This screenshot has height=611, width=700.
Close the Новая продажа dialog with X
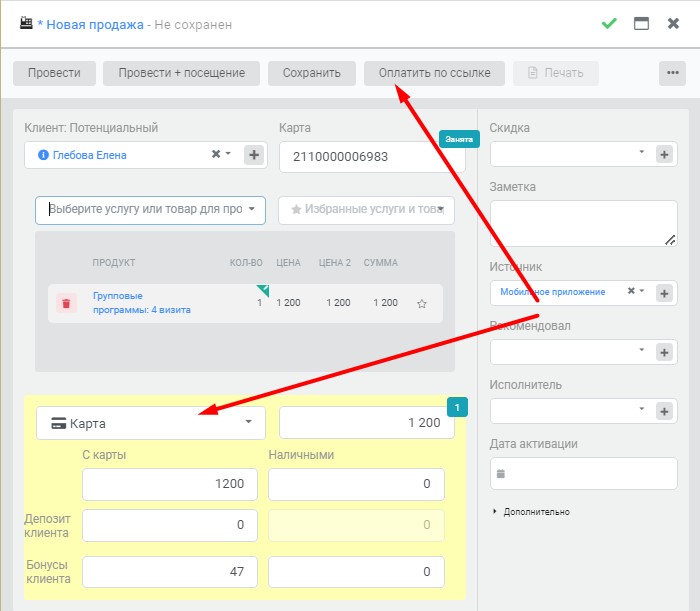(x=673, y=23)
